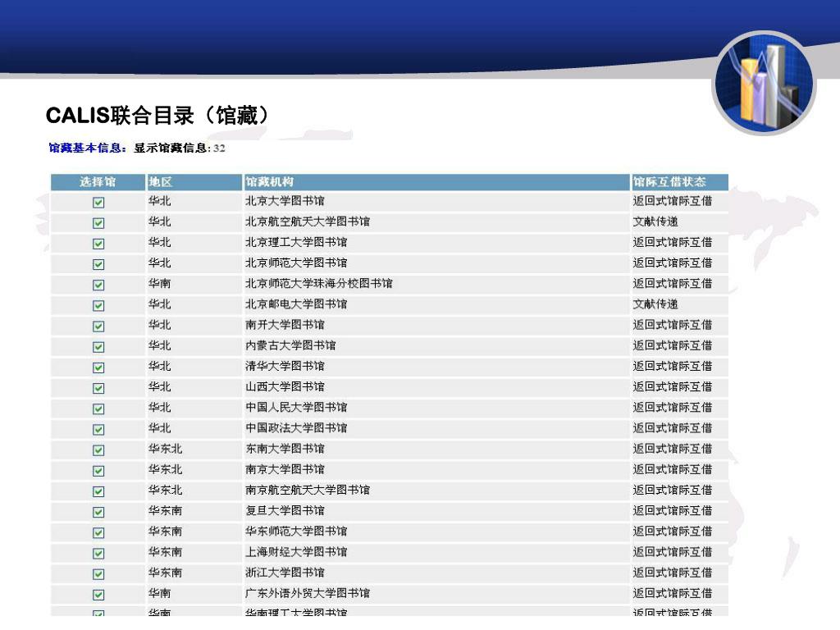Deselect the 南京大学图书馆 checkbox
Viewport: 840px width, 630px height.
98,471
